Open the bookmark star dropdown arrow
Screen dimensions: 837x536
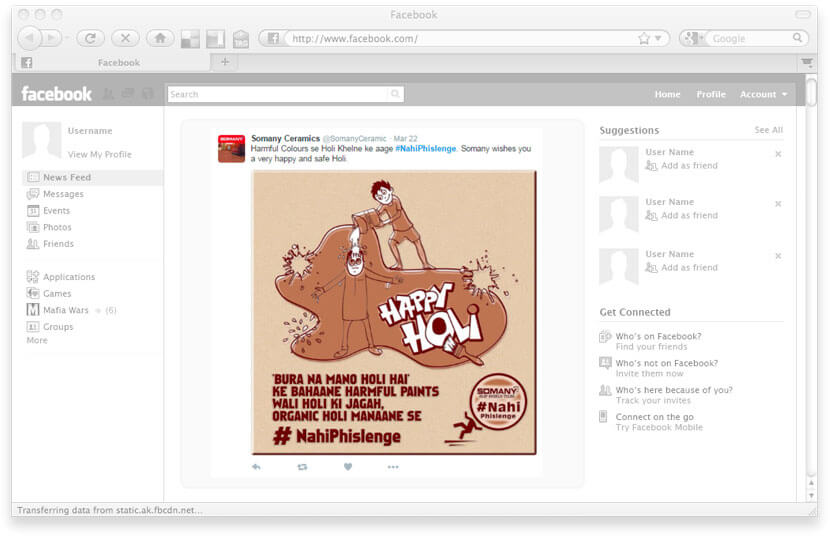pyautogui.click(x=658, y=38)
